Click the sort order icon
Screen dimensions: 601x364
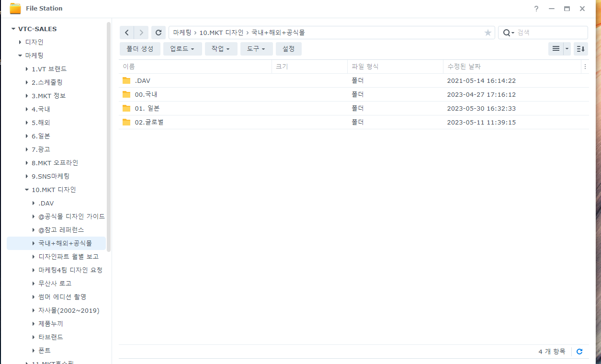580,48
